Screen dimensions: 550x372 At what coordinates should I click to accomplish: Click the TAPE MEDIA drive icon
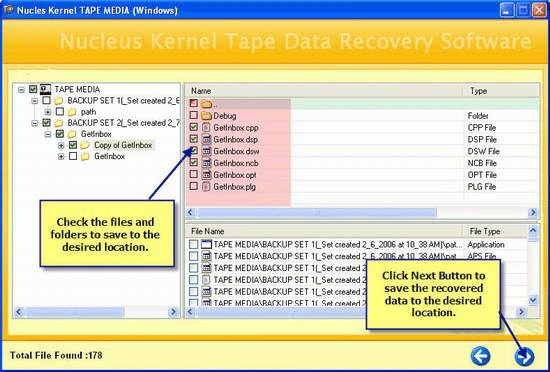(x=46, y=89)
